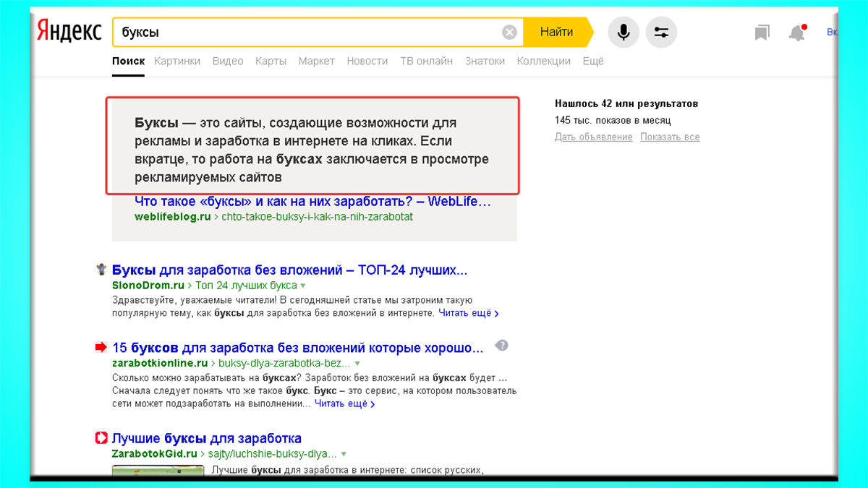The height and width of the screenshot is (488, 868).
Task: Open 15 буксов для заработка без вложений link
Action: coord(298,348)
